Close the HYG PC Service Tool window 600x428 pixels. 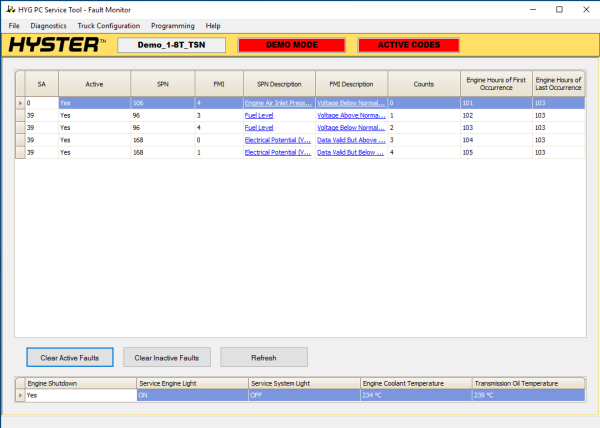(x=586, y=10)
